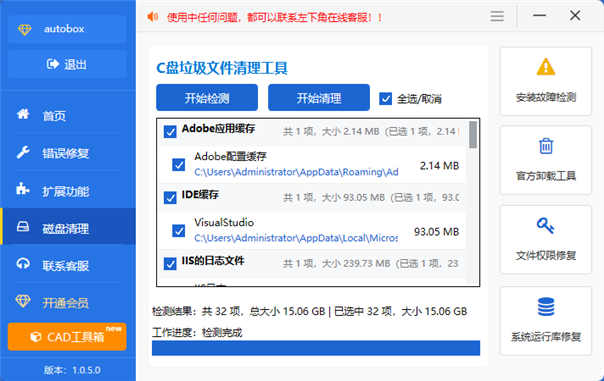Screen dimensions: 604x381
Task: Uncheck the VisualStudio item checkbox
Action: pos(179,231)
